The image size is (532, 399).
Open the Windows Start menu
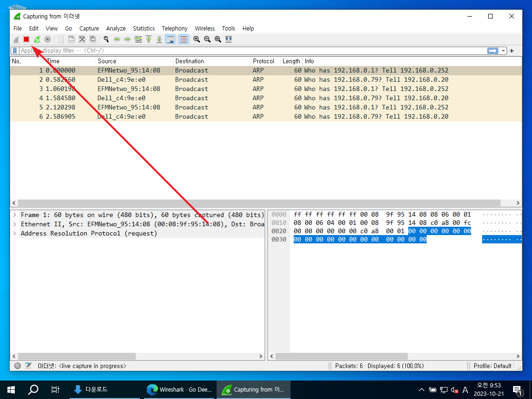coord(11,389)
